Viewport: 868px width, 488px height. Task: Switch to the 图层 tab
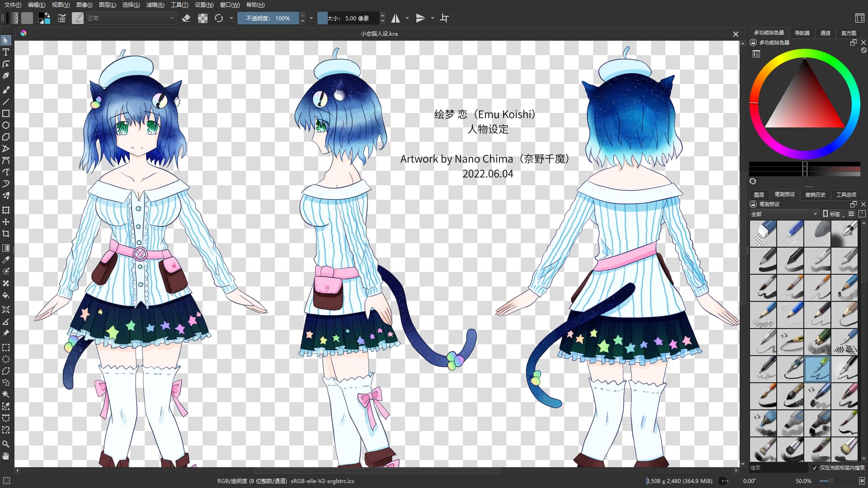(759, 195)
